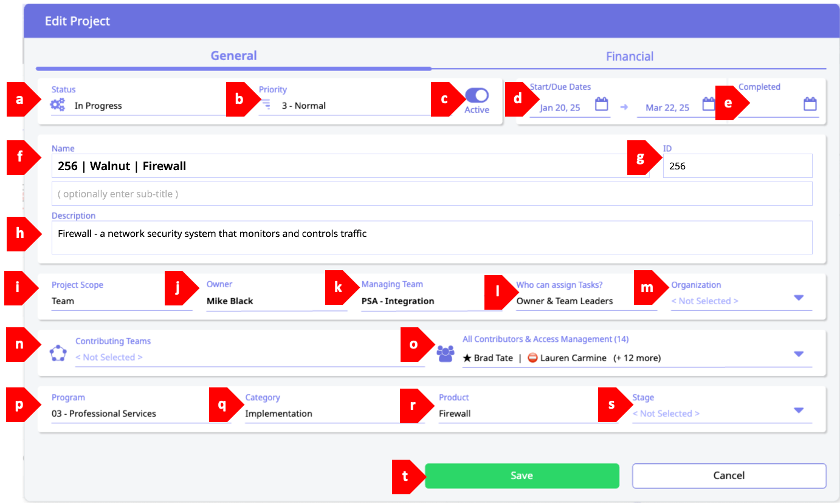Open the Completed date calendar icon
This screenshot has width=840, height=504.
[810, 104]
